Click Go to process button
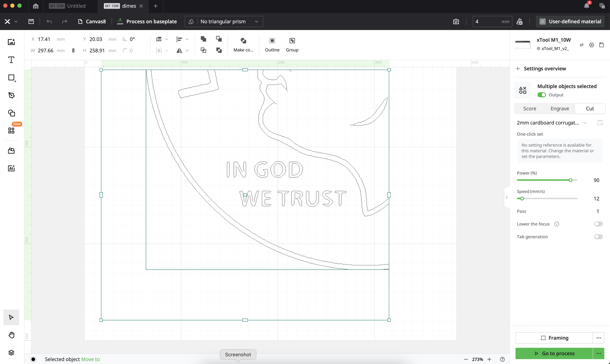Viewport: 610px width, 364px height. click(554, 353)
